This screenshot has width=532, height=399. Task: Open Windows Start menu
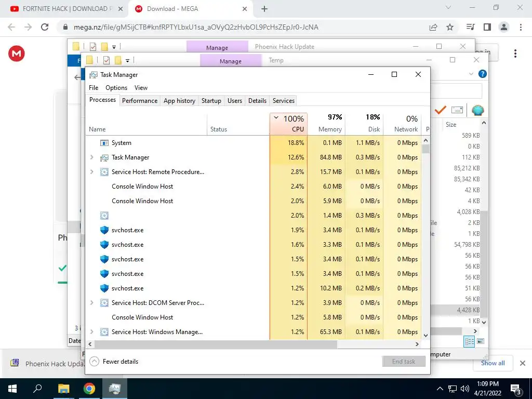point(12,389)
